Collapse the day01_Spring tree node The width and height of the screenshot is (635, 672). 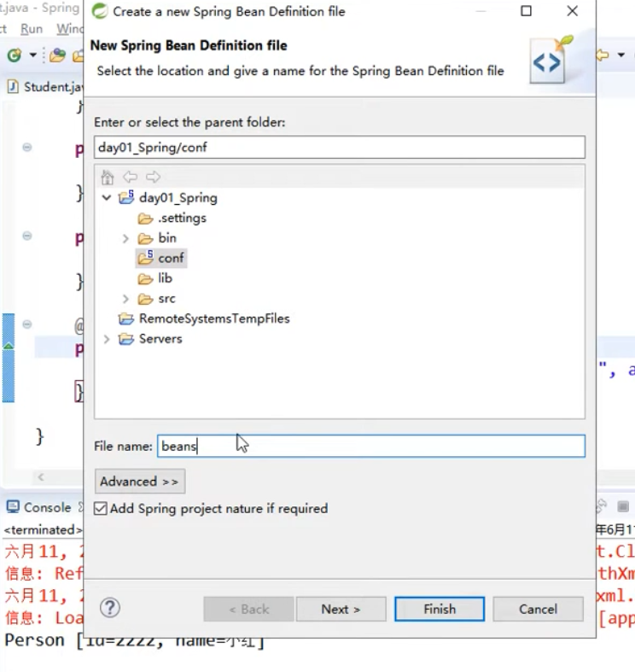[x=107, y=197]
